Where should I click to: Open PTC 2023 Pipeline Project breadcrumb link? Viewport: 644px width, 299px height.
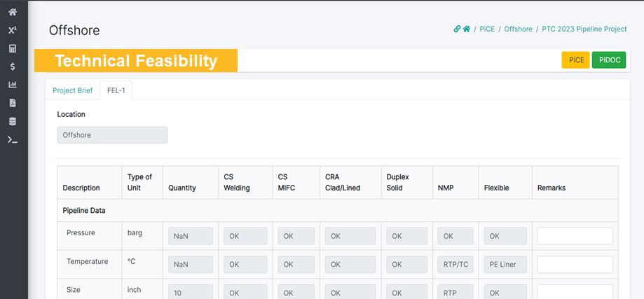(x=584, y=29)
